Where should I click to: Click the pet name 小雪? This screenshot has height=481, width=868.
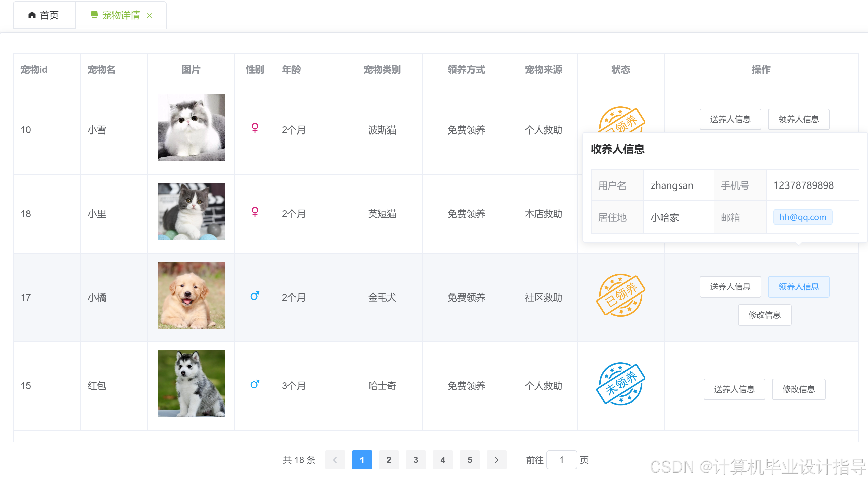(x=97, y=130)
